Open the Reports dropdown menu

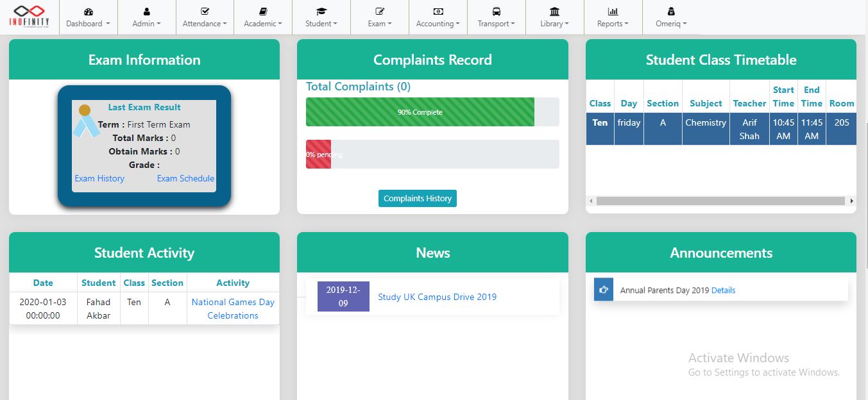click(613, 24)
